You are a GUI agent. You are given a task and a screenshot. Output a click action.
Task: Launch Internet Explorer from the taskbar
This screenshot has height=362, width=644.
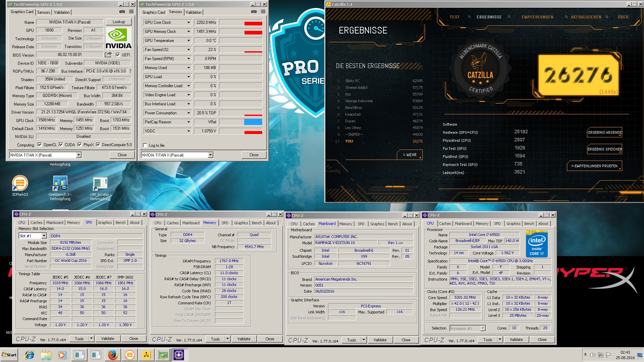[30, 355]
